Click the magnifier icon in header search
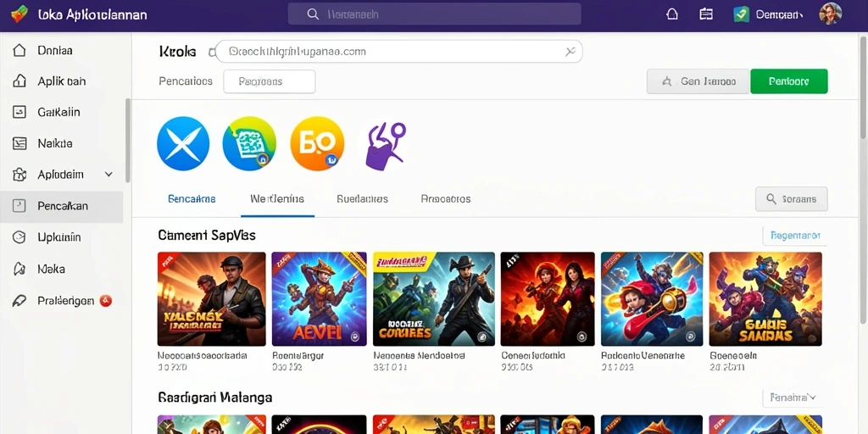 (x=313, y=14)
